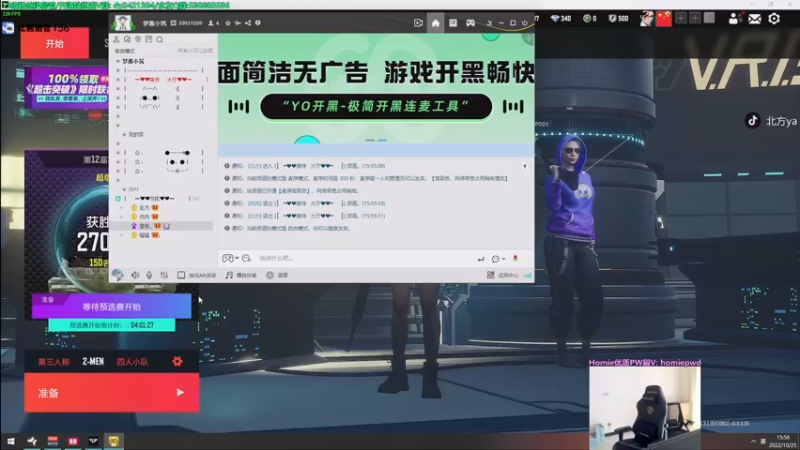Image resolution: width=800 pixels, height=450 pixels.
Task: Click the red 准备 ready button
Action: (x=112, y=392)
